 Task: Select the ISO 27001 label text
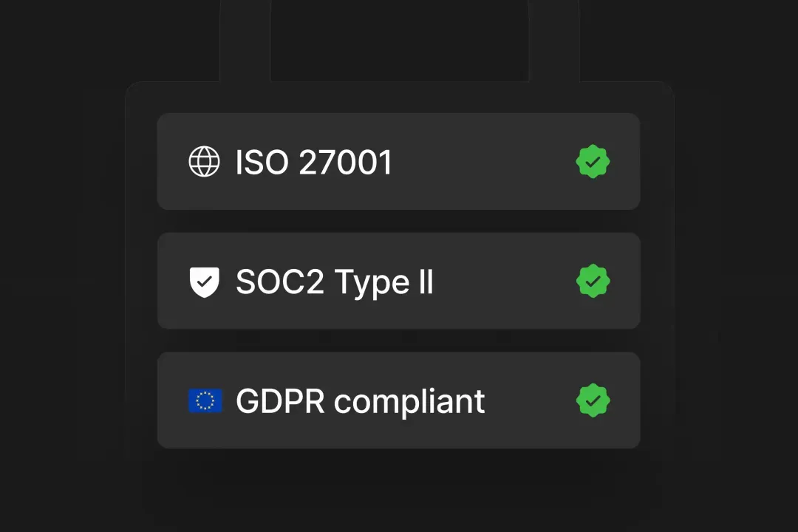pyautogui.click(x=313, y=162)
